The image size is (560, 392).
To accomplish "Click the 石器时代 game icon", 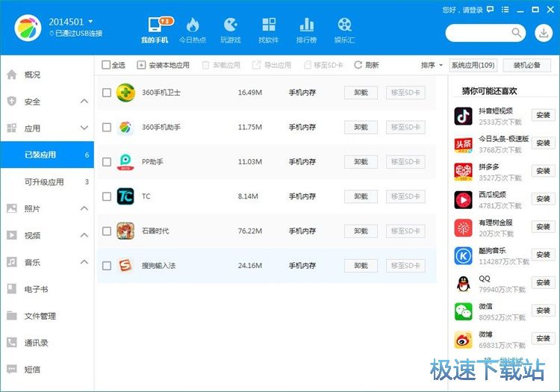I will pos(125,231).
